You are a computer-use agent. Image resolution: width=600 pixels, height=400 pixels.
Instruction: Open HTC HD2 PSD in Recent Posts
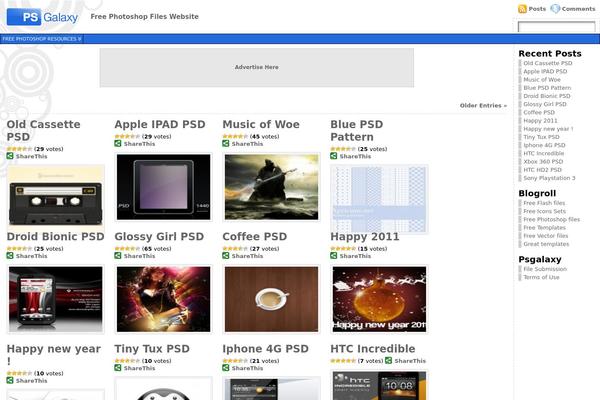click(543, 170)
